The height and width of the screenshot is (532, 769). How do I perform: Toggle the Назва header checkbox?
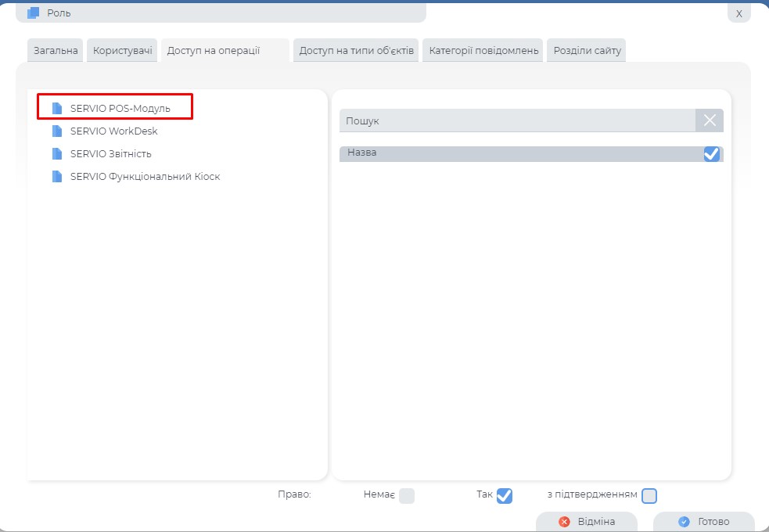[x=711, y=154]
